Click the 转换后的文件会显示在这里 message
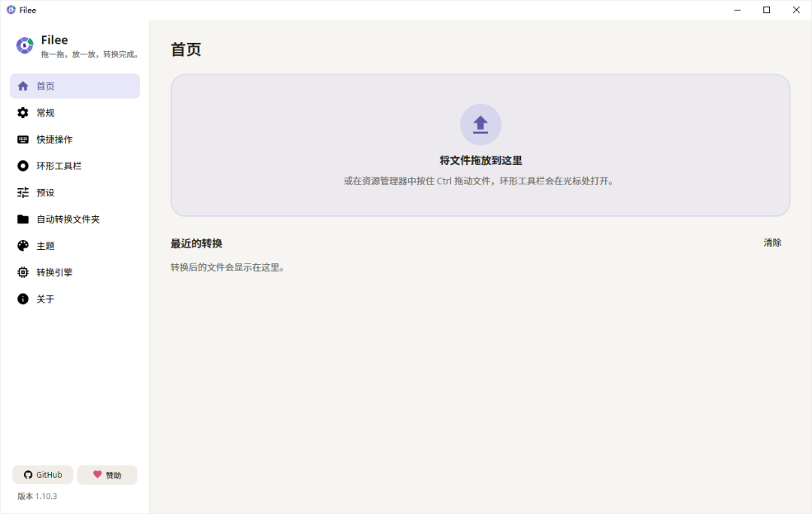 [x=227, y=267]
